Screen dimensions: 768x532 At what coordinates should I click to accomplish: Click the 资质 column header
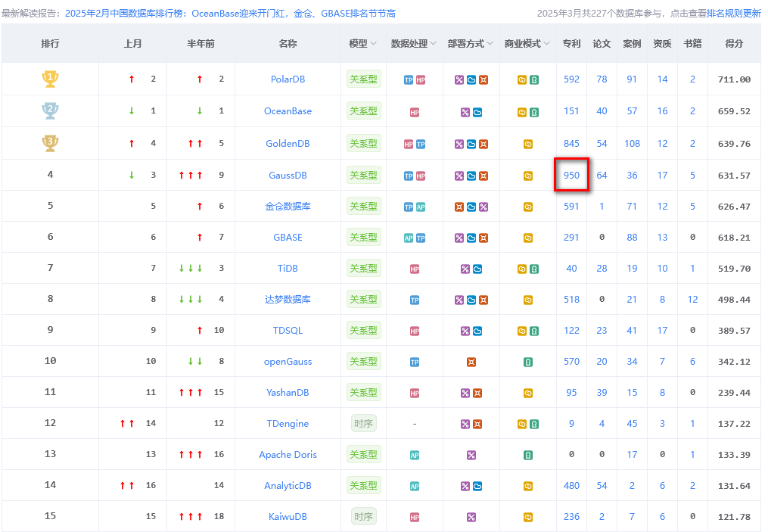662,44
